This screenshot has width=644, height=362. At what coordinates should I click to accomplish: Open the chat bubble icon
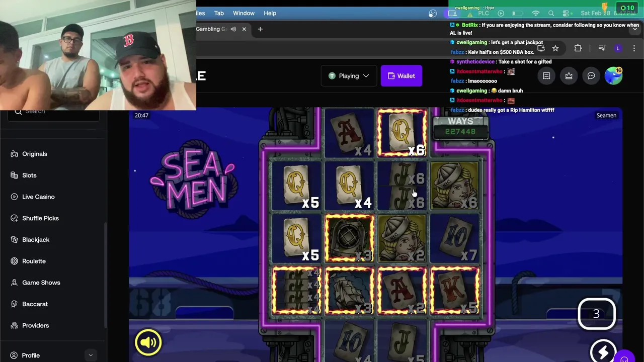point(591,76)
